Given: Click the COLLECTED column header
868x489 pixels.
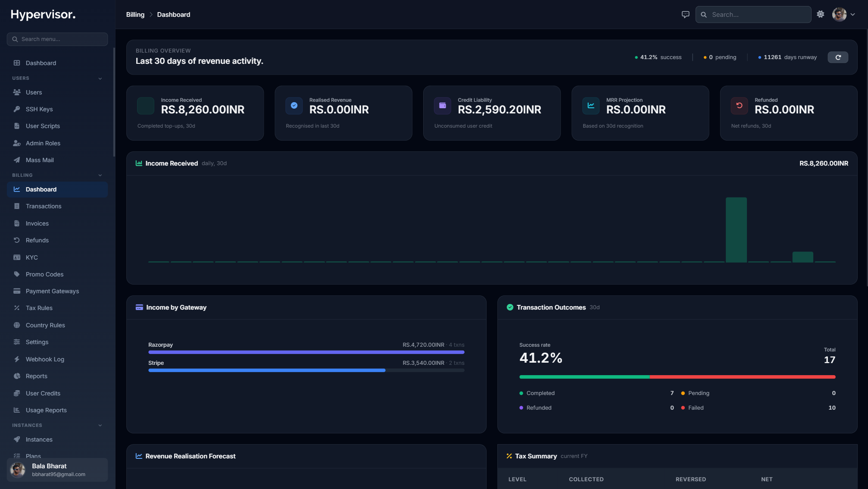Looking at the screenshot, I should (x=586, y=480).
